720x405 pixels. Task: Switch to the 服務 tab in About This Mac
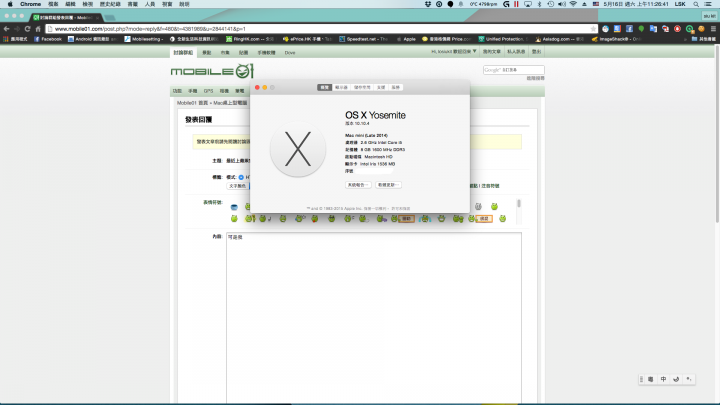click(396, 87)
